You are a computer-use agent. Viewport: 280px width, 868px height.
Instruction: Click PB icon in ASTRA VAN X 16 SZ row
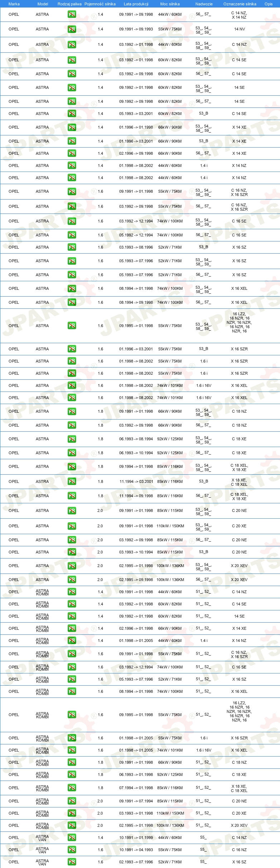point(72,862)
